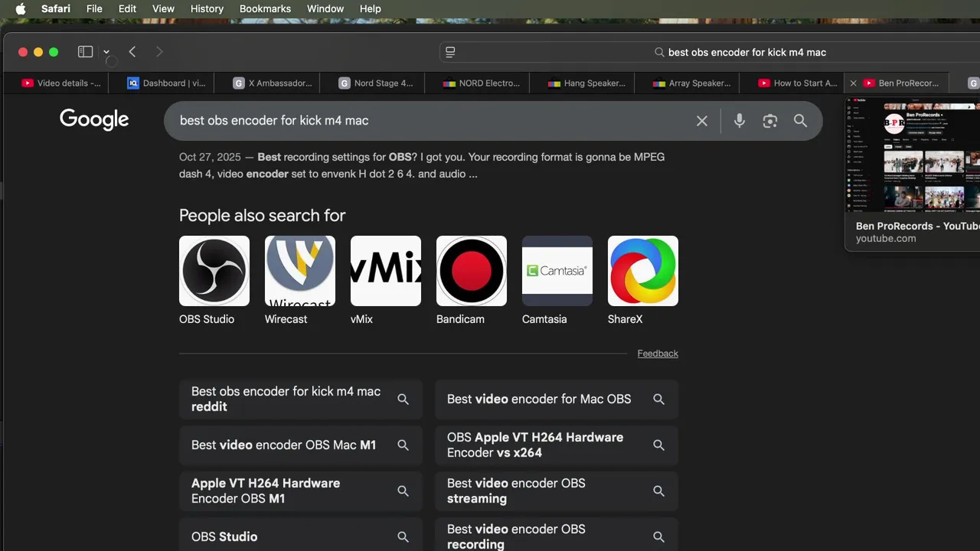Open the Apple menu
Image resolution: width=980 pixels, height=551 pixels.
[x=21, y=9]
